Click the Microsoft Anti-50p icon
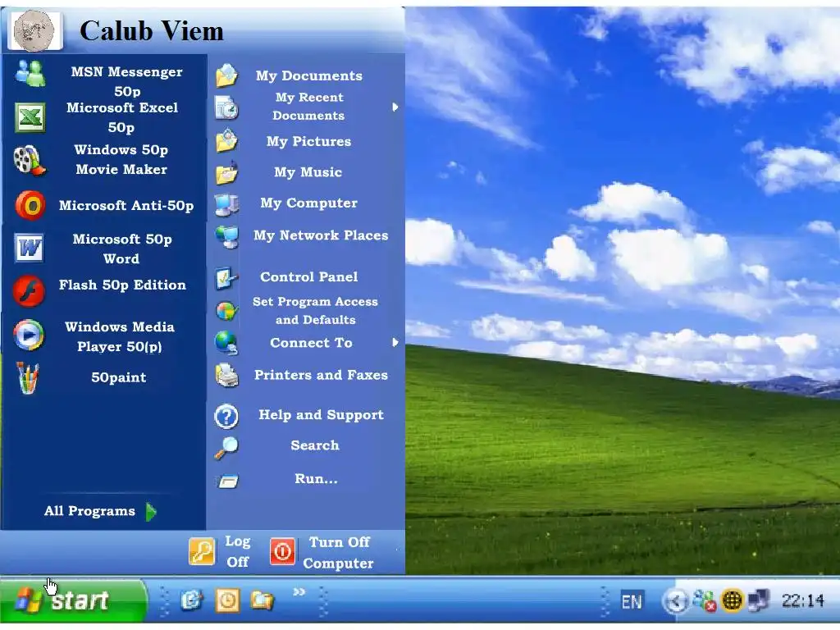This screenshot has height=630, width=840. (x=30, y=206)
